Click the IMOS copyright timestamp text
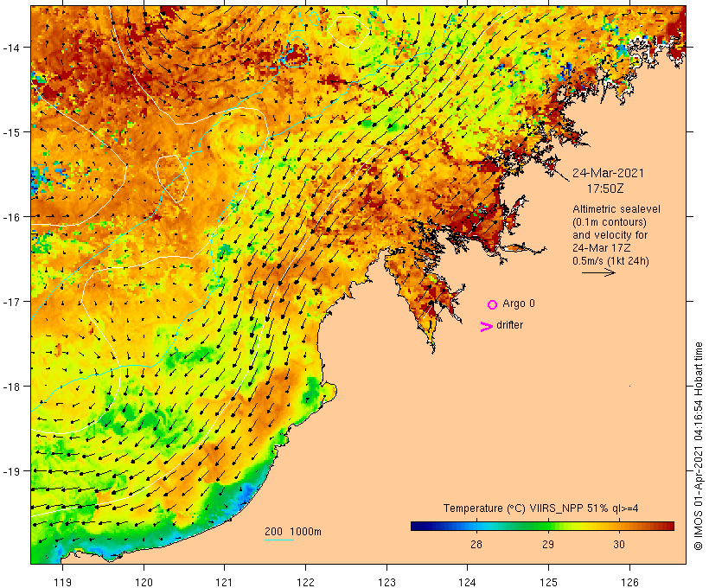The height and width of the screenshot is (588, 709). tap(698, 446)
